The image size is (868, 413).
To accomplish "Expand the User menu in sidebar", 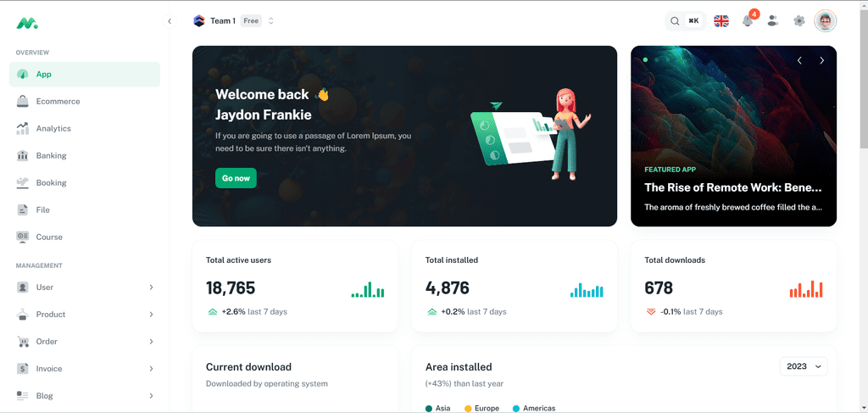I will click(85, 287).
